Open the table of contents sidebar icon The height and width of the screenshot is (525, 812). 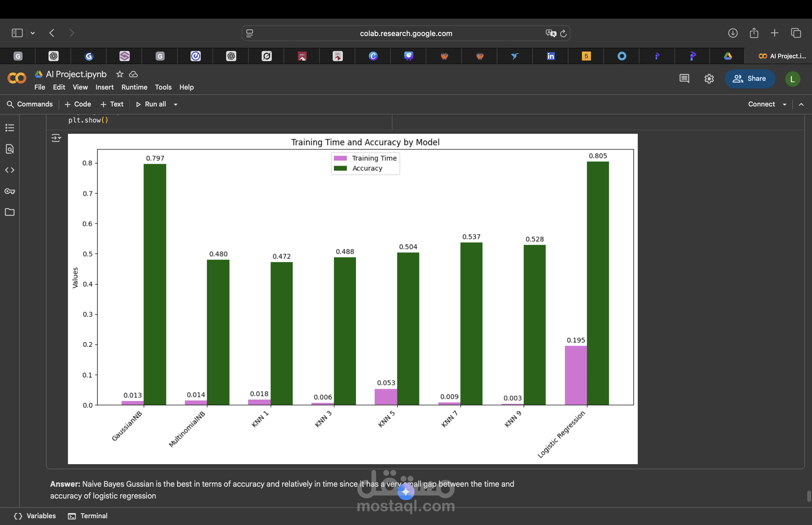click(x=10, y=128)
